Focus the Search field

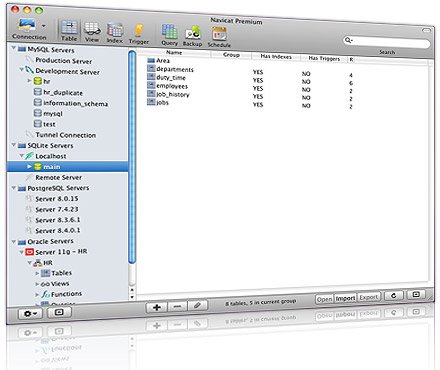tap(387, 42)
